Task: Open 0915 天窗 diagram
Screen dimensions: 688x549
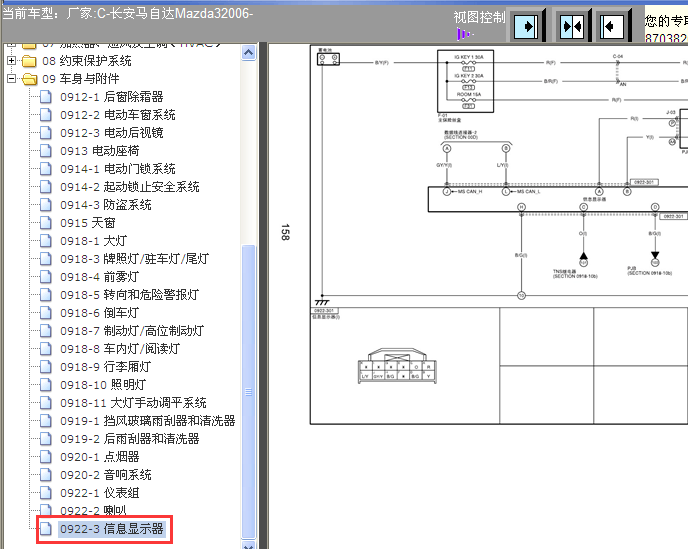Action: coord(88,223)
